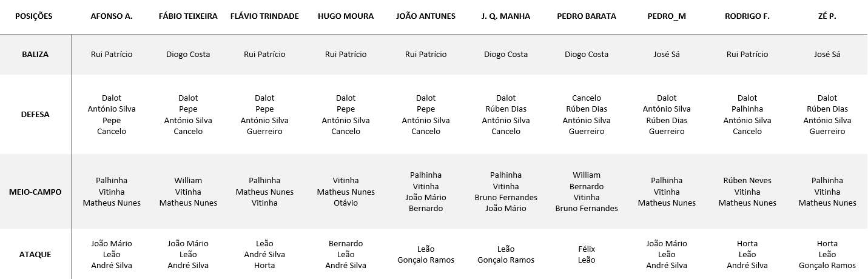Click the J. Q. MANHA column header
Image resolution: width=868 pixels, height=279 pixels.
(506, 16)
